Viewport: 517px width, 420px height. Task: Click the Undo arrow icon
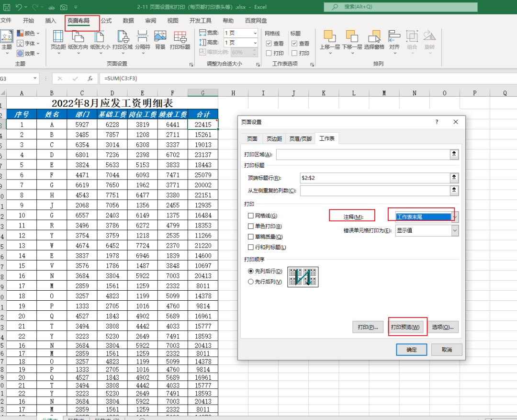tap(19, 7)
